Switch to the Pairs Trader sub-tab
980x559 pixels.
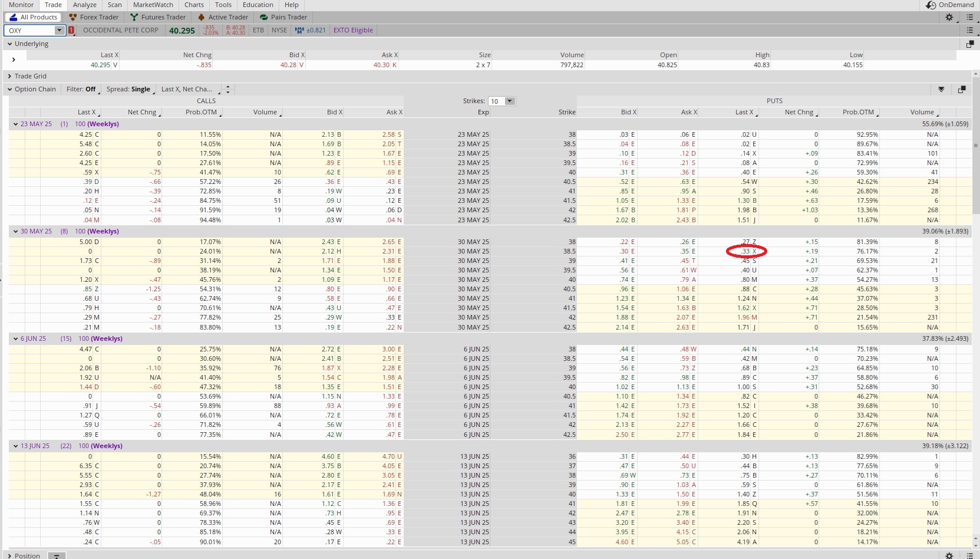point(283,17)
